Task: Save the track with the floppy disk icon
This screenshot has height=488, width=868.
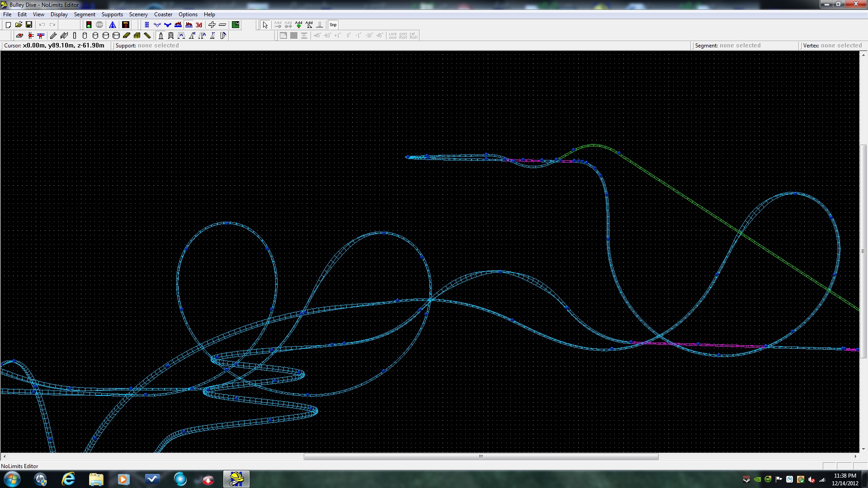Action: click(29, 25)
